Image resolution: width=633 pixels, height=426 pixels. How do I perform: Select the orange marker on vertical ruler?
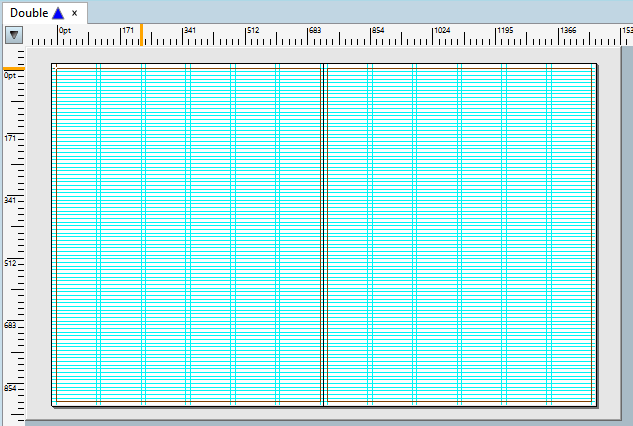pos(14,69)
